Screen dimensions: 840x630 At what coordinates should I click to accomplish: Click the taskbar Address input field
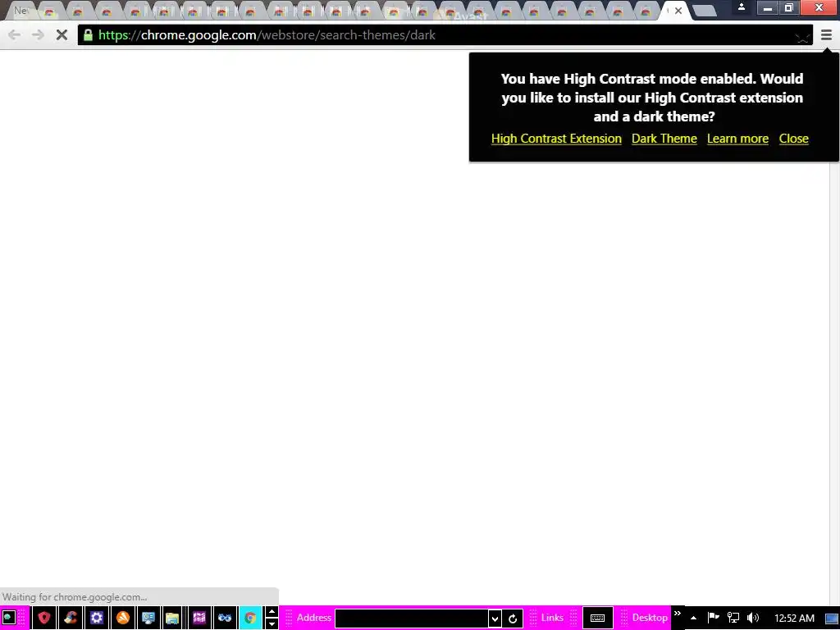pyautogui.click(x=412, y=619)
